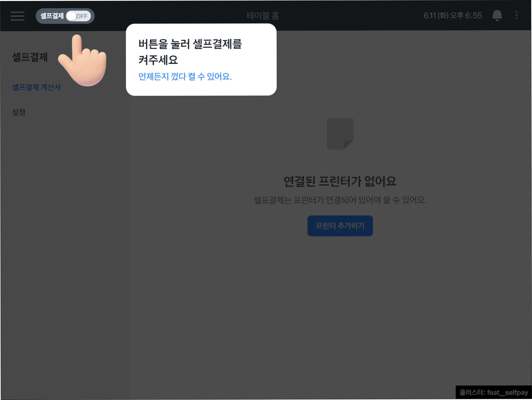Click the pointing hand icon
532x400 pixels.
tap(83, 61)
